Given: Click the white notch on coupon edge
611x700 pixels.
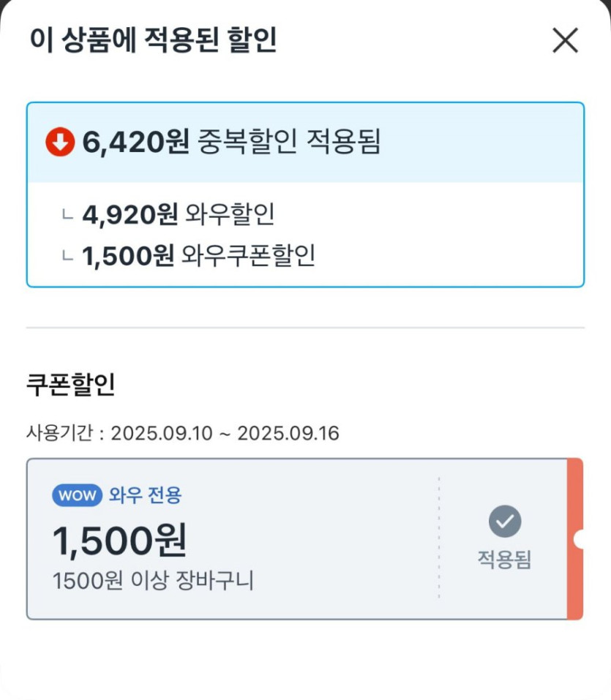Looking at the screenshot, I should point(579,540).
